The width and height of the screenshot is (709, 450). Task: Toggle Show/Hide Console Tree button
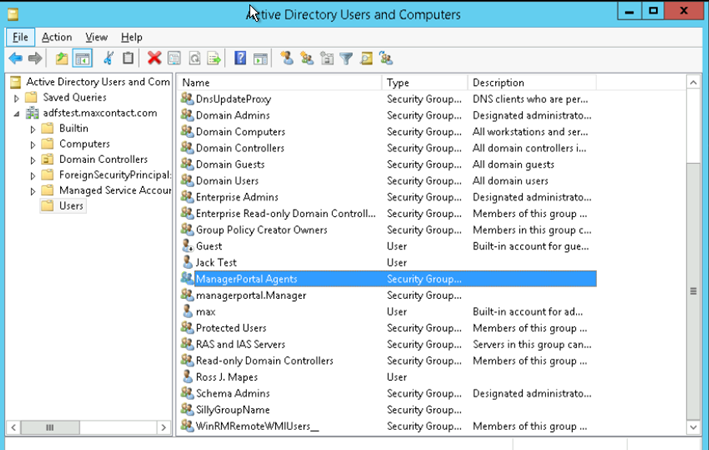[x=82, y=58]
